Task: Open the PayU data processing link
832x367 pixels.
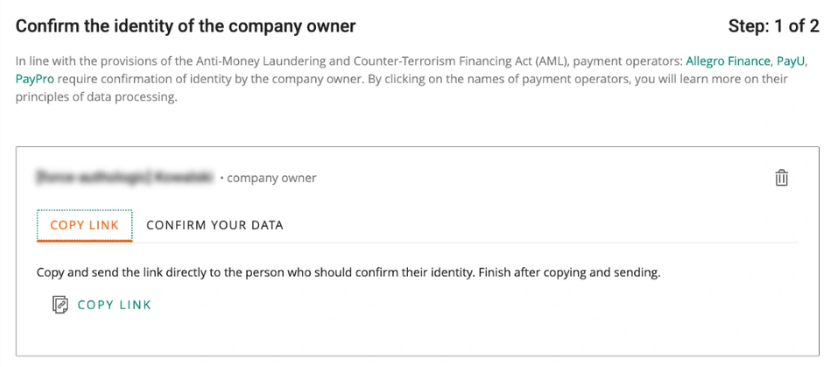Action: coord(791,61)
